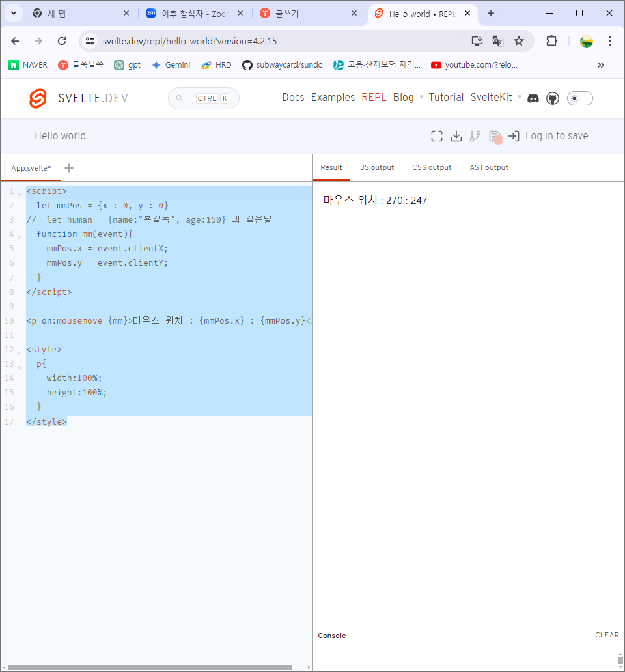Viewport: 625px width, 672px height.
Task: Click code line 10 with on:mousemove
Action: point(169,320)
